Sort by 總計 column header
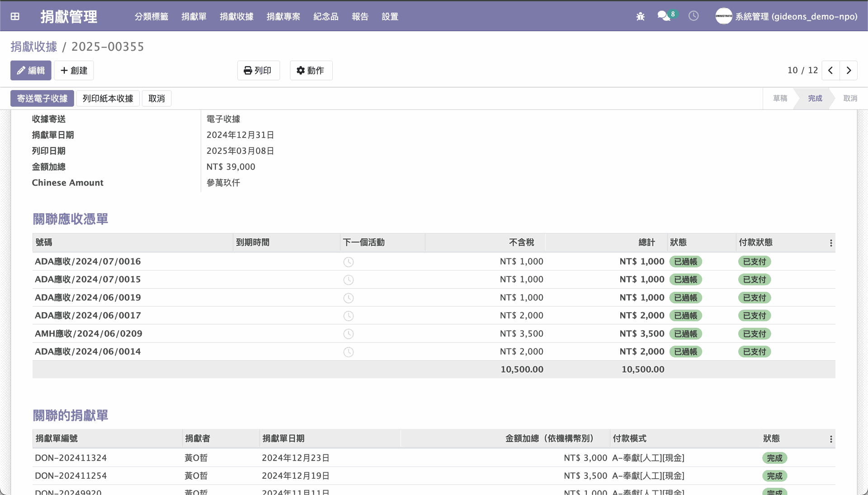This screenshot has width=868, height=495. pos(646,243)
